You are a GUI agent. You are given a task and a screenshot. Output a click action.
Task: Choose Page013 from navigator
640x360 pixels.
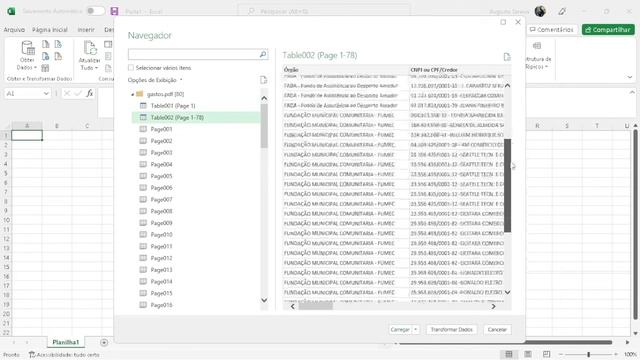161,270
